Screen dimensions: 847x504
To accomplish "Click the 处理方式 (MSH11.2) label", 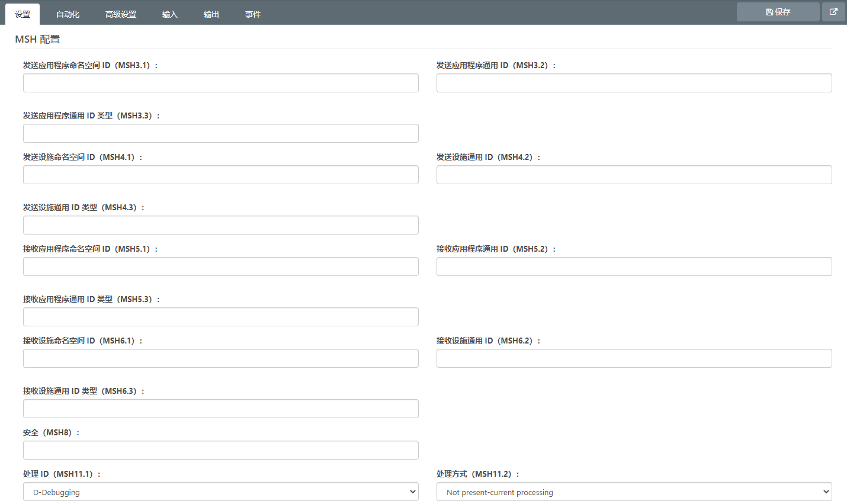I will pos(478,474).
